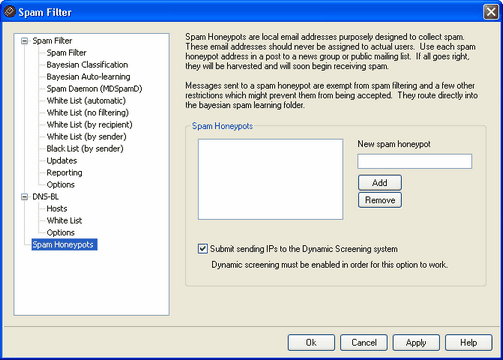Select the top-level Spam Filter tree label

point(52,41)
